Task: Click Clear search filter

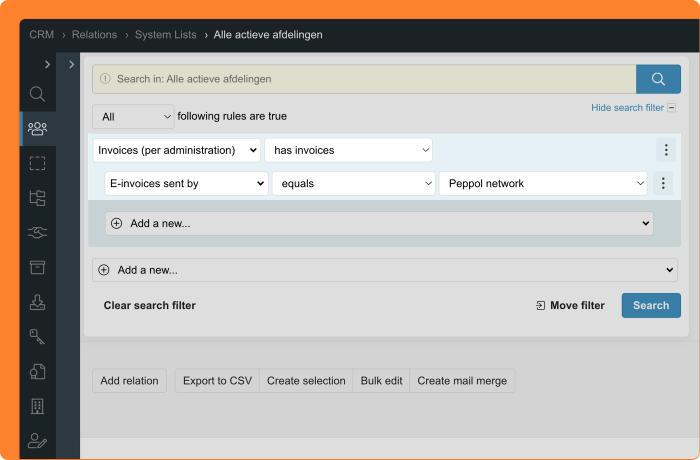Action: pyautogui.click(x=150, y=305)
